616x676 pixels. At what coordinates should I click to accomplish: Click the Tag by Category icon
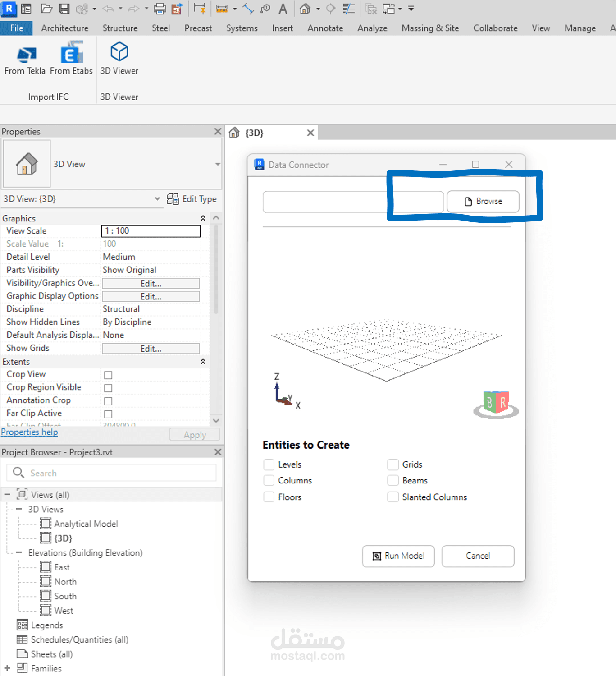265,8
